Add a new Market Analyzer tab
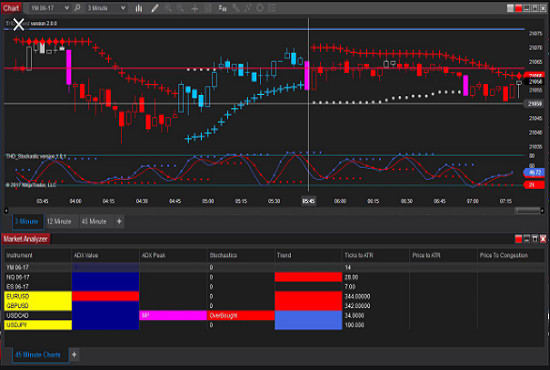Viewport: 550px width, 370px height. 74,355
